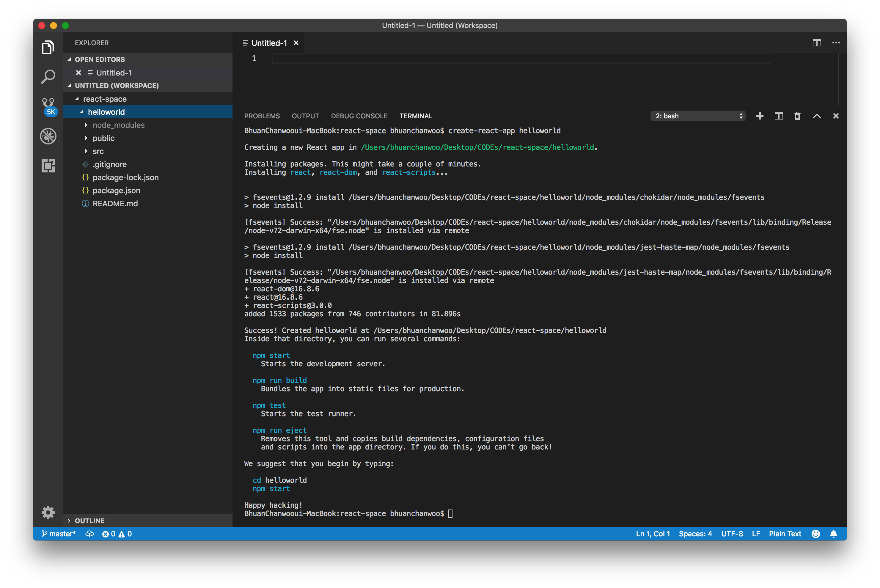880x588 pixels.
Task: Collapse the Open Editors section
Action: pyautogui.click(x=99, y=59)
